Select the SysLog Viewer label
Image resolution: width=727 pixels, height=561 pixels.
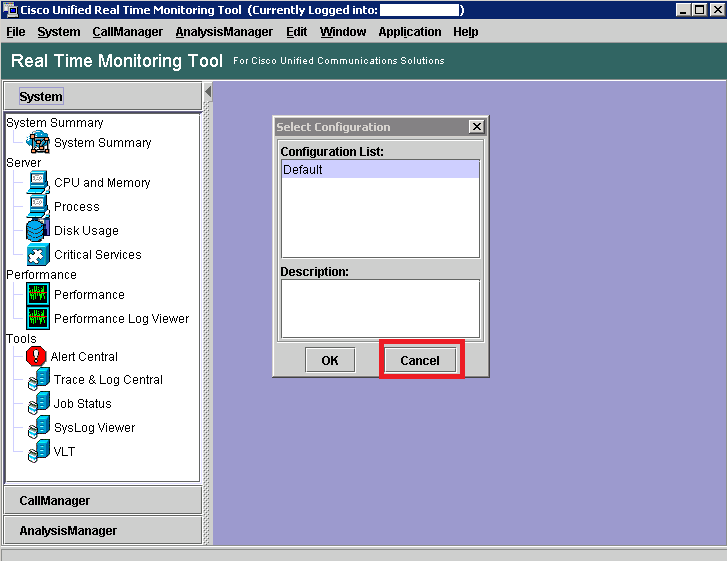pos(94,427)
